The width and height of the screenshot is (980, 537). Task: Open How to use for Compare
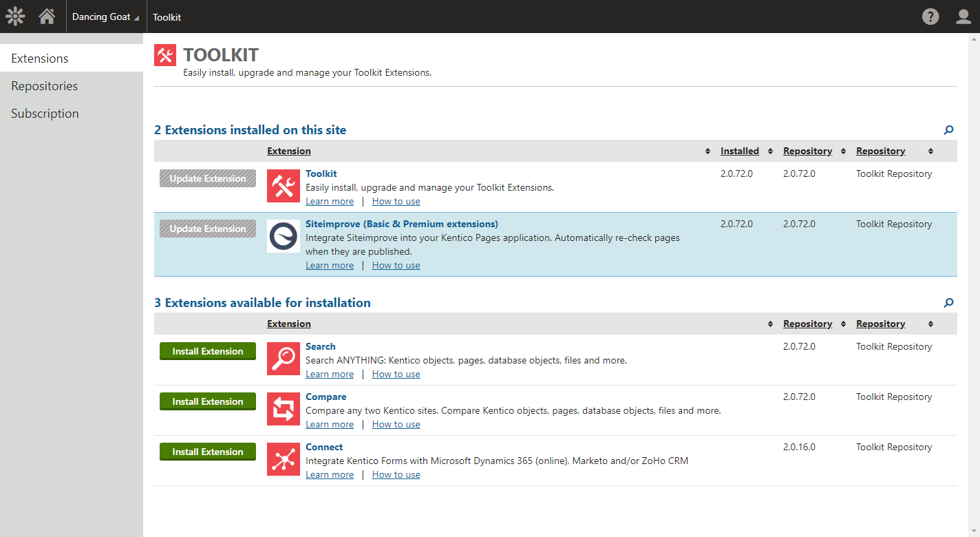coord(396,424)
